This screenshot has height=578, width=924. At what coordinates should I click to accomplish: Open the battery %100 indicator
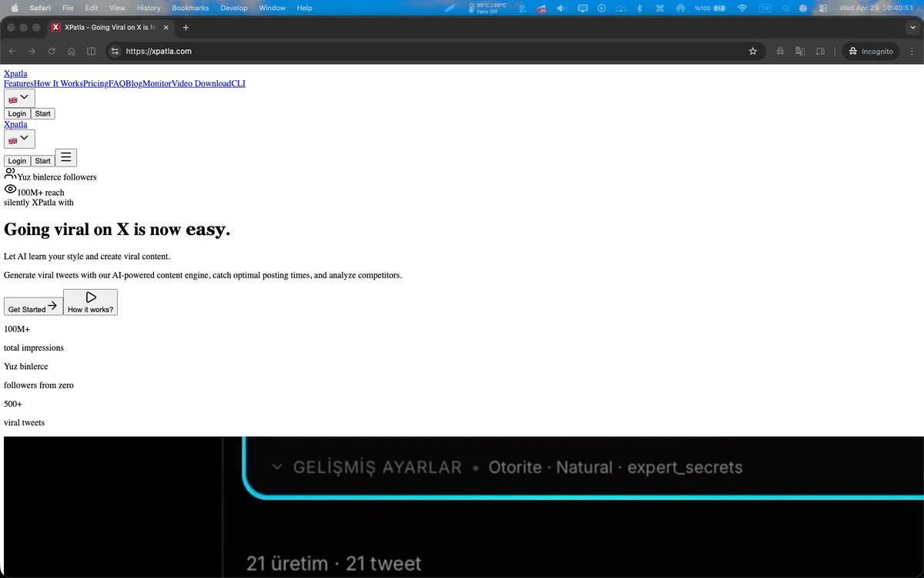pyautogui.click(x=709, y=8)
